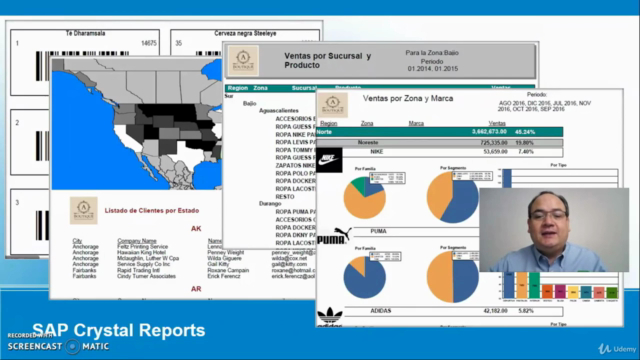Click the ROPA TOMMY product line
Image resolution: width=640 pixels, height=360 pixels.
(296, 150)
